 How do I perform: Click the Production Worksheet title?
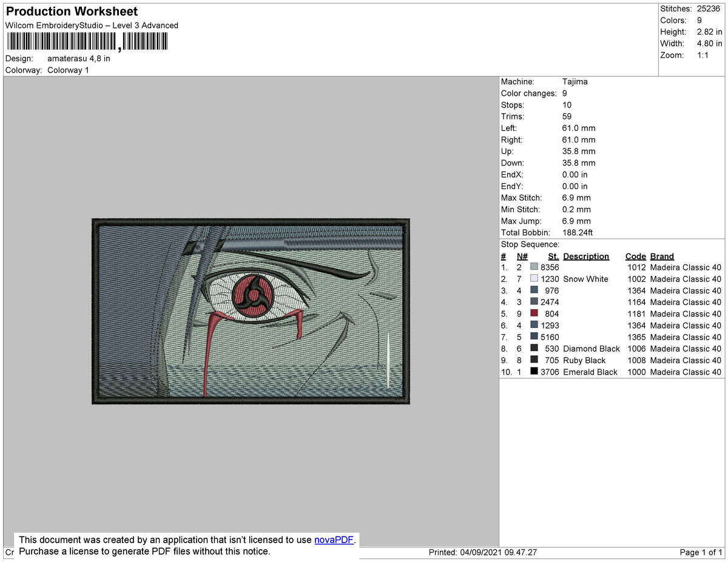pos(72,12)
